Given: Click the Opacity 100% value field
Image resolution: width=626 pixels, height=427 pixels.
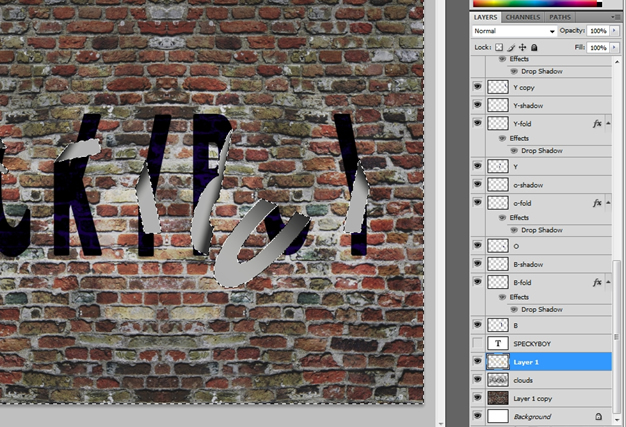Looking at the screenshot, I should 598,31.
